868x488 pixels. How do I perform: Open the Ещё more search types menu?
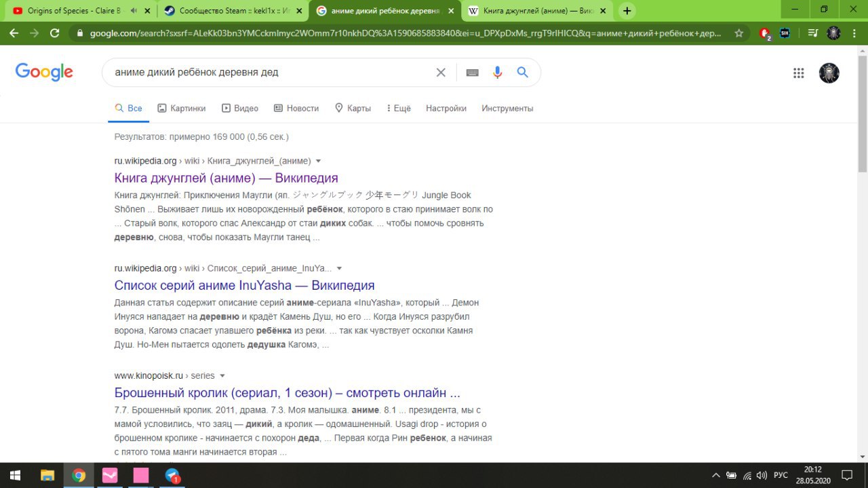pyautogui.click(x=399, y=109)
